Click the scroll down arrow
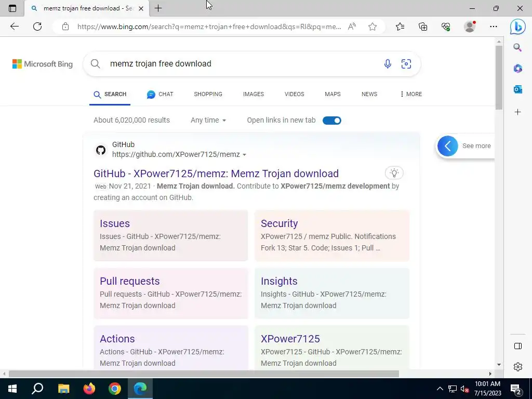The height and width of the screenshot is (399, 532). [x=499, y=365]
